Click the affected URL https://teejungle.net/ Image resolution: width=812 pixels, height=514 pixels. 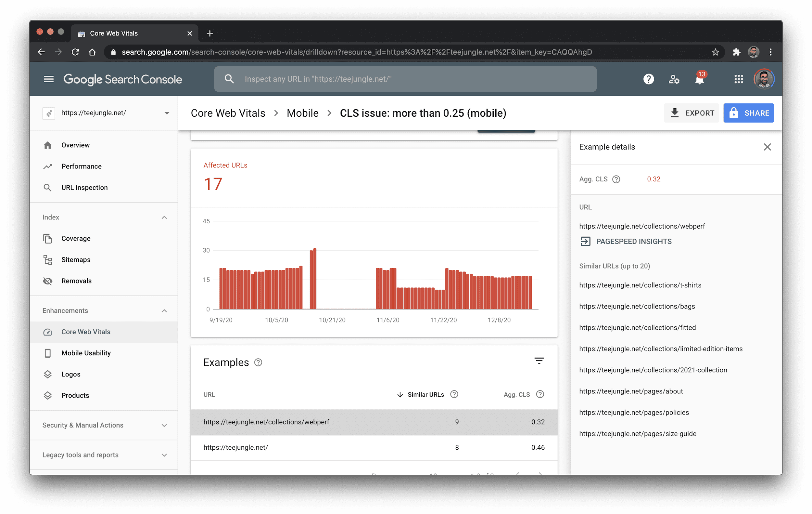(x=236, y=447)
